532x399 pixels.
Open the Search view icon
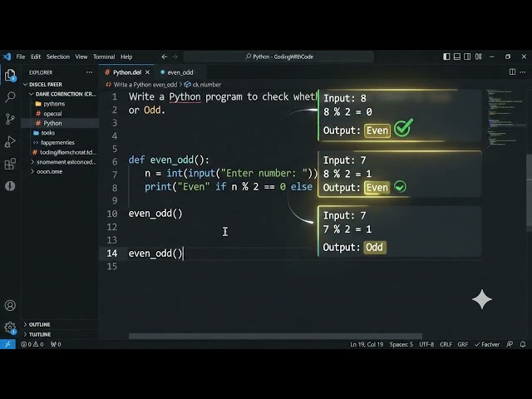(10, 97)
